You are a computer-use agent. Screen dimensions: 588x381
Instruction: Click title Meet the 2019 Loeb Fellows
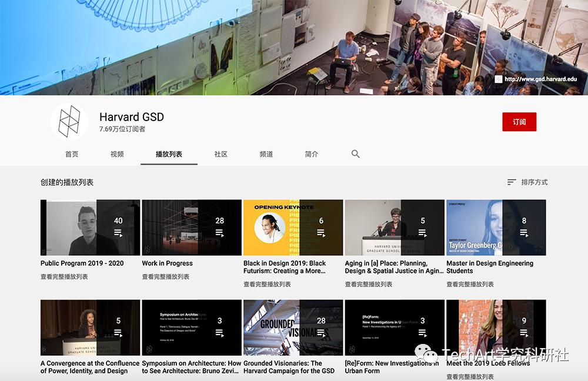(488, 363)
